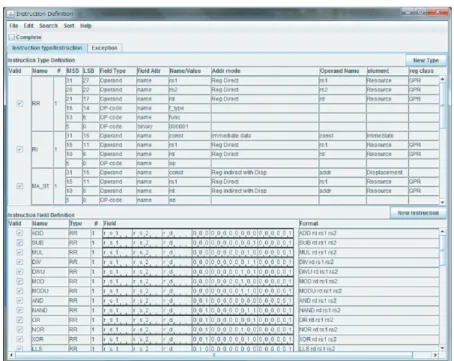Click horizontal scrollbar right arrow
Image resolution: width=454 pixels, height=361 pixels.
click(x=435, y=355)
